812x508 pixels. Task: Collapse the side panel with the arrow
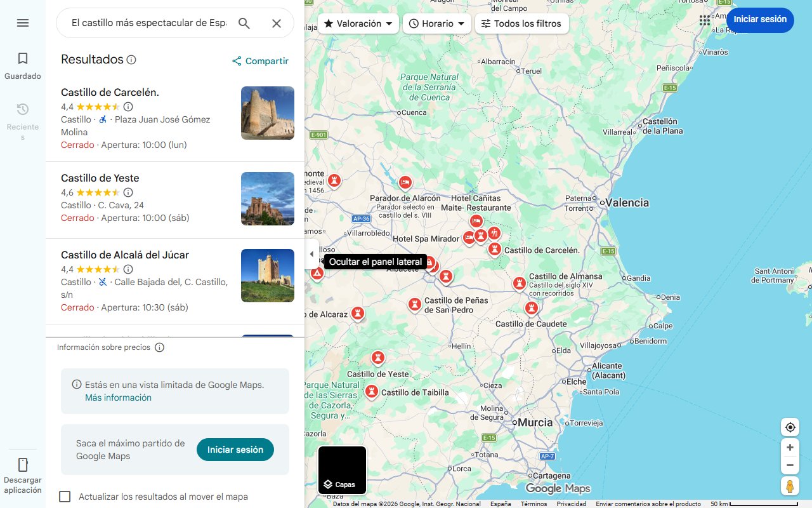(311, 253)
